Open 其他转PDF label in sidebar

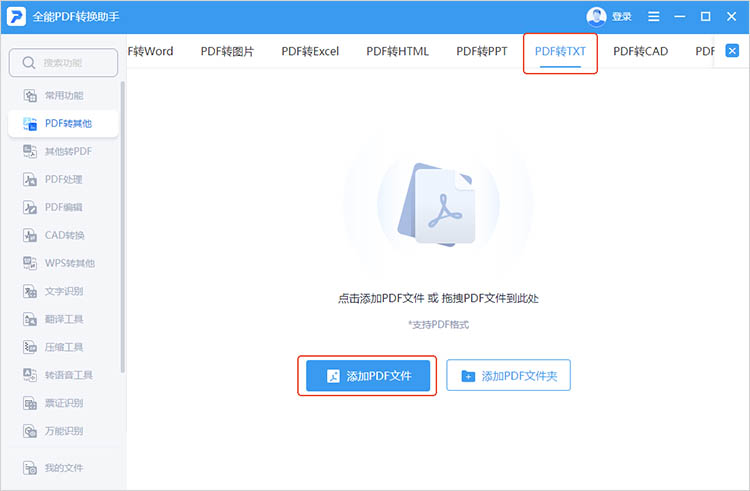click(68, 152)
